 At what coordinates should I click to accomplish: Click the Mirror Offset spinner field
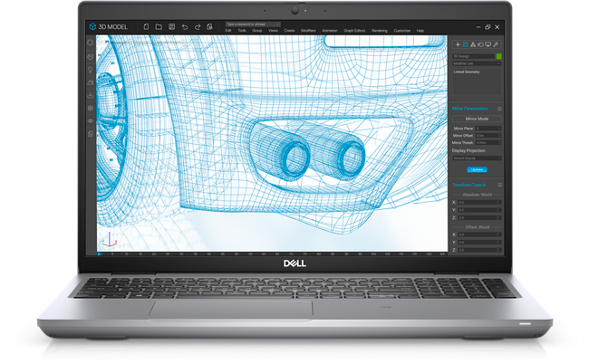[488, 136]
